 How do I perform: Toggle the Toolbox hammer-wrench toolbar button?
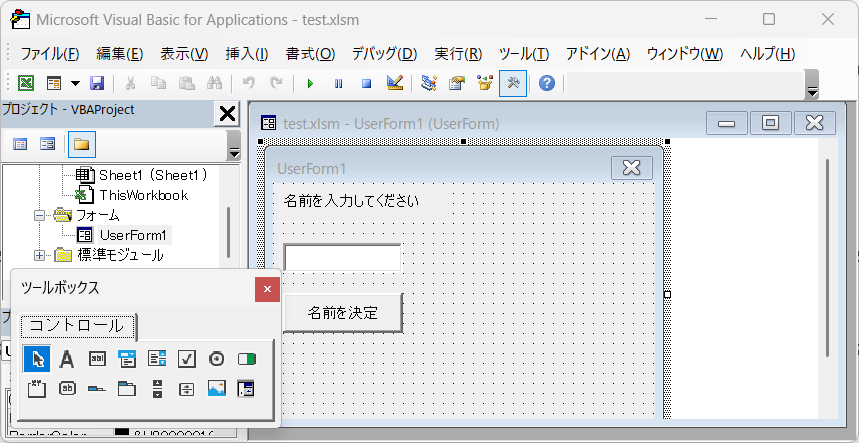coord(513,84)
